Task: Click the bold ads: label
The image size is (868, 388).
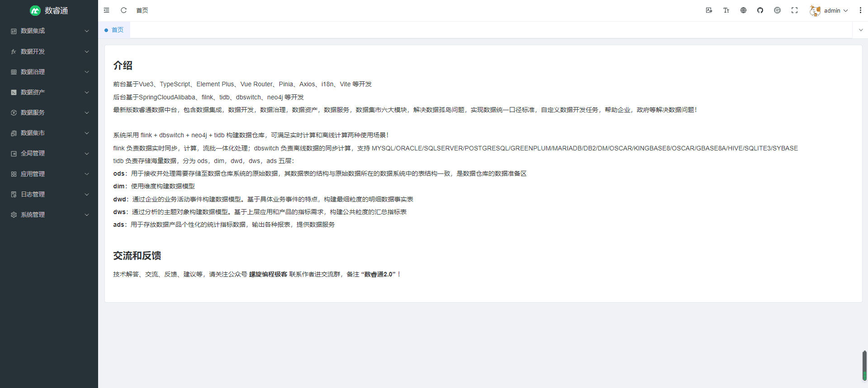Action: click(120, 224)
